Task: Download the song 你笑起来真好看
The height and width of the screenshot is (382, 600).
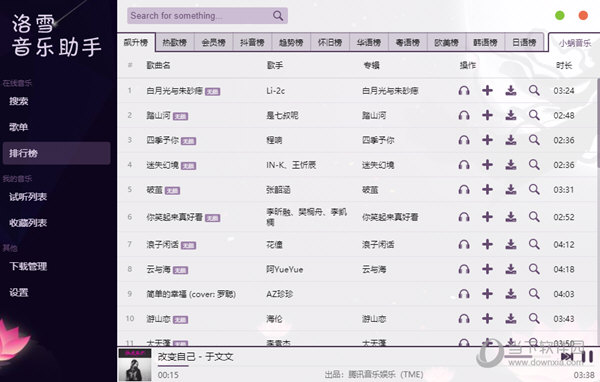Action: [x=510, y=217]
